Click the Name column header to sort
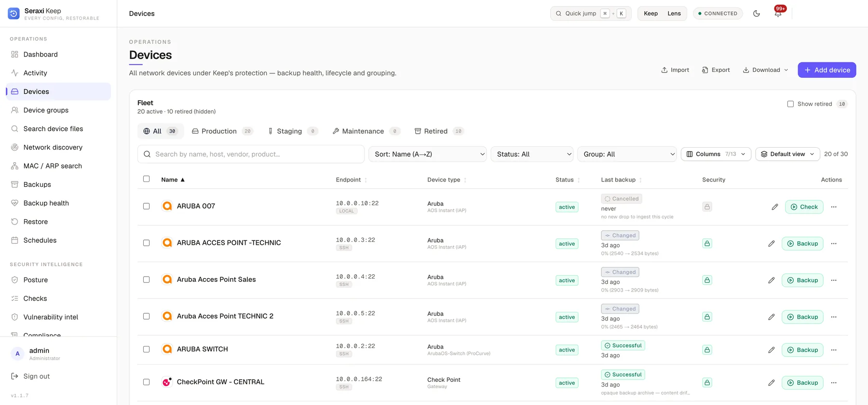This screenshot has height=405, width=868. (x=173, y=180)
